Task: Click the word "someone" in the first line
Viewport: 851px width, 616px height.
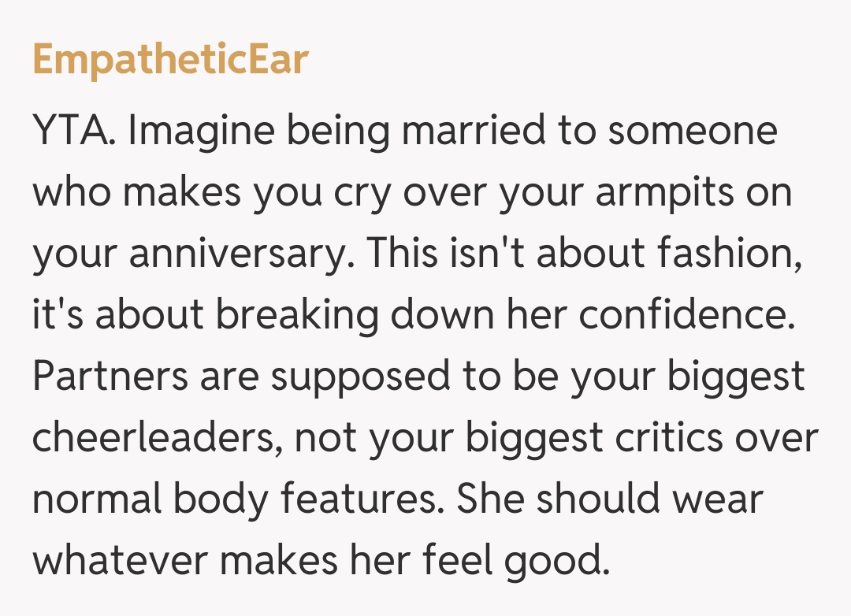Action: (x=692, y=132)
